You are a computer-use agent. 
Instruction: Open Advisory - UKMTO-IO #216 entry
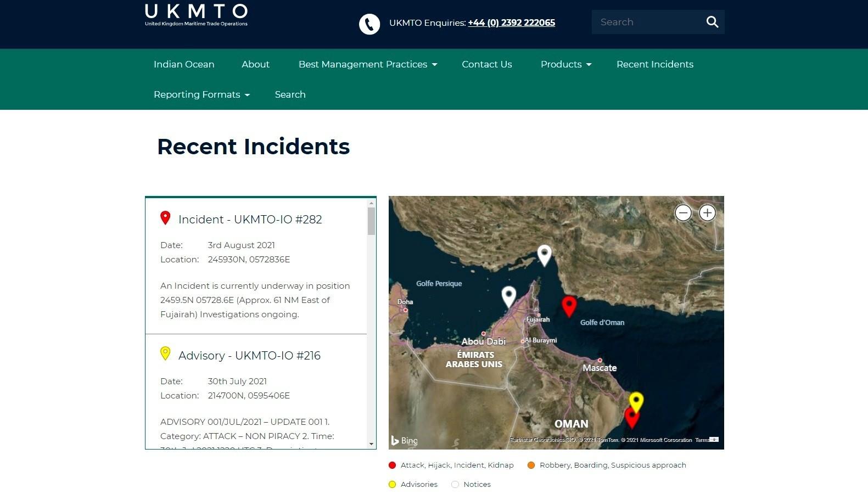[x=249, y=356]
